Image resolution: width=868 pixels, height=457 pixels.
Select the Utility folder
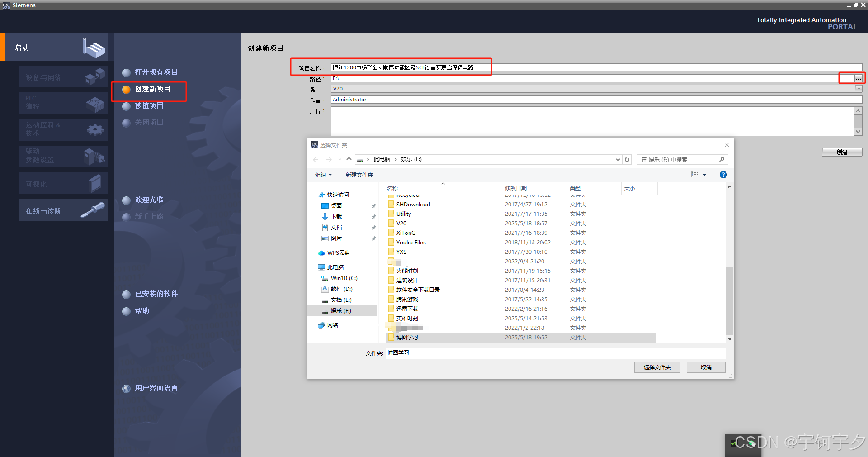click(403, 214)
